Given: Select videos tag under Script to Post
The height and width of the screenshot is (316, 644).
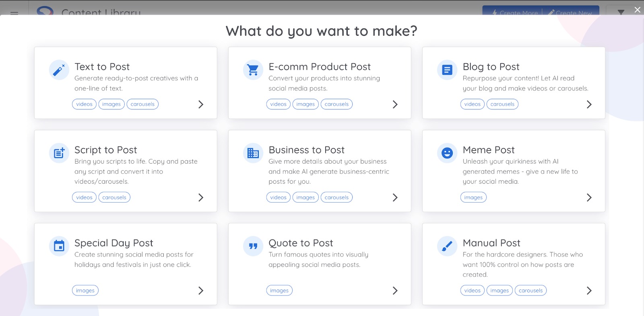Looking at the screenshot, I should [x=84, y=197].
